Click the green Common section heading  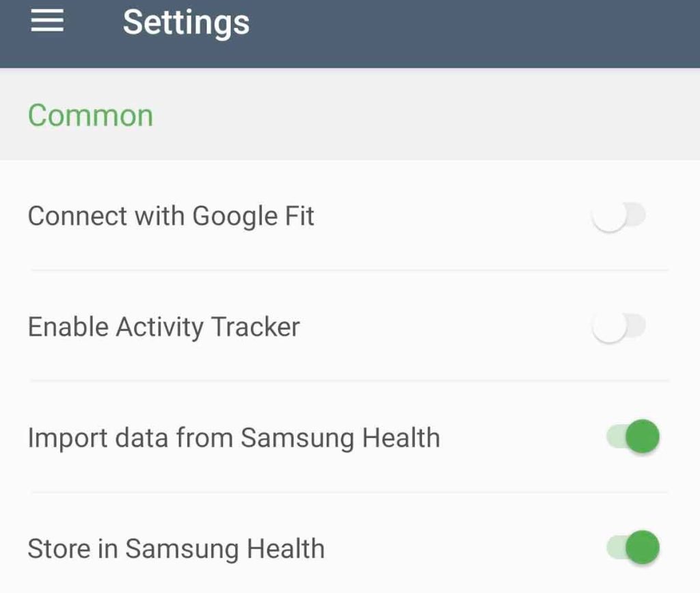90,115
